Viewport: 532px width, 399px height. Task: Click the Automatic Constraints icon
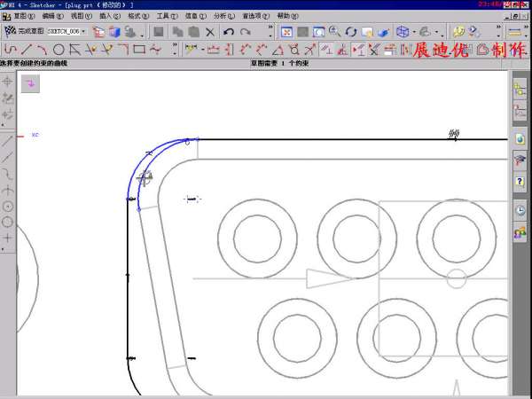pyautogui.click(x=342, y=50)
